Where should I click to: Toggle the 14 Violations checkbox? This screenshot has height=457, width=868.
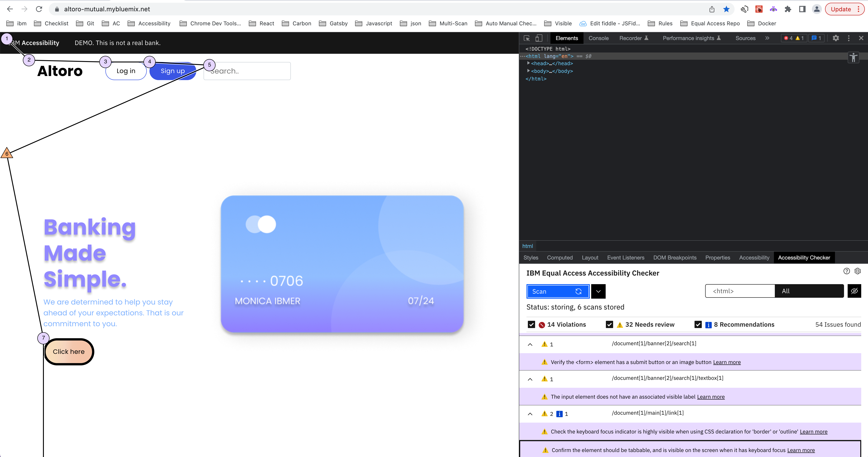point(531,325)
